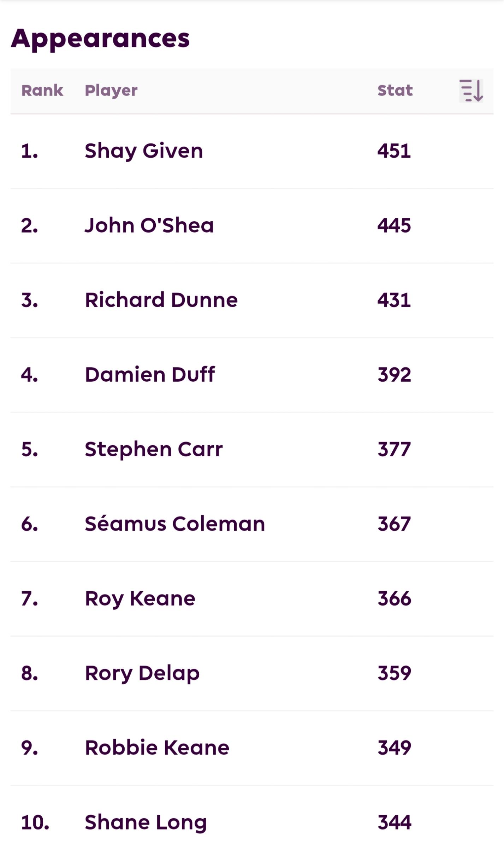
Task: Open John O'Shea's player entry
Action: pos(149,226)
